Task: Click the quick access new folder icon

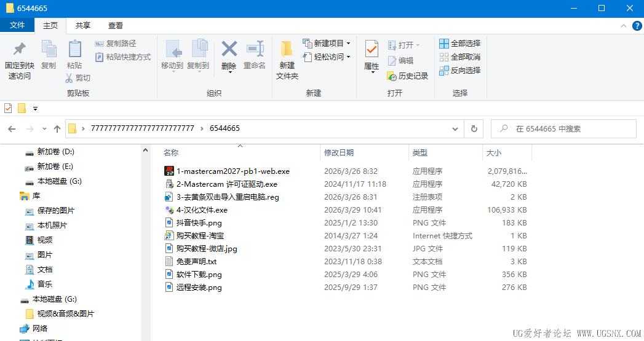Action: pyautogui.click(x=22, y=108)
